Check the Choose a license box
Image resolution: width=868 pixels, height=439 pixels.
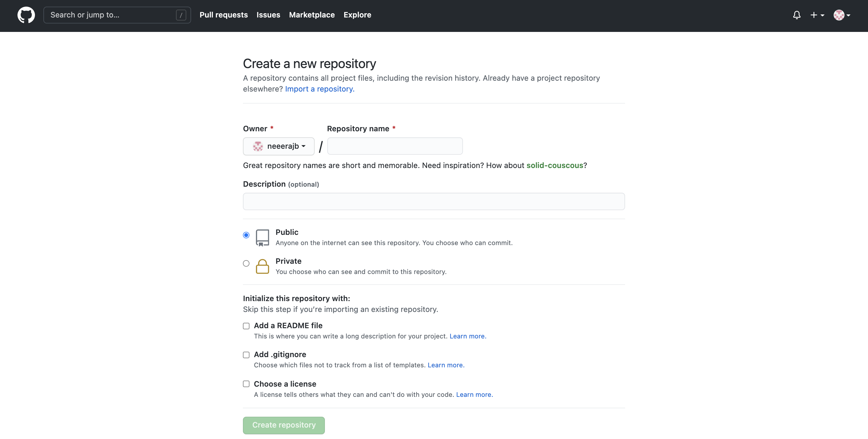pos(246,384)
